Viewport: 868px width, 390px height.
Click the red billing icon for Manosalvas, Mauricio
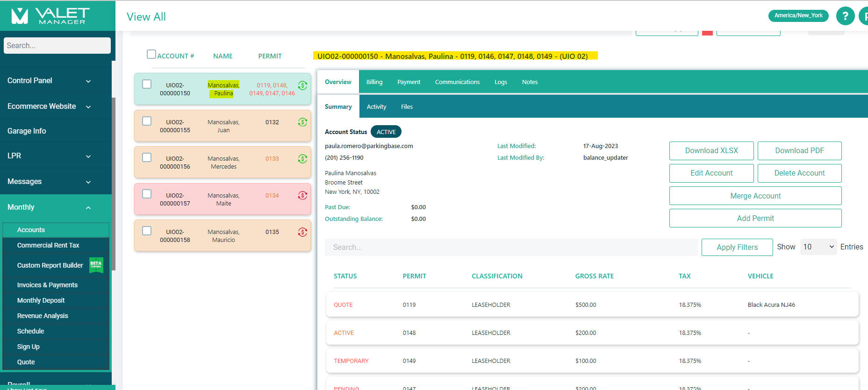click(x=302, y=232)
